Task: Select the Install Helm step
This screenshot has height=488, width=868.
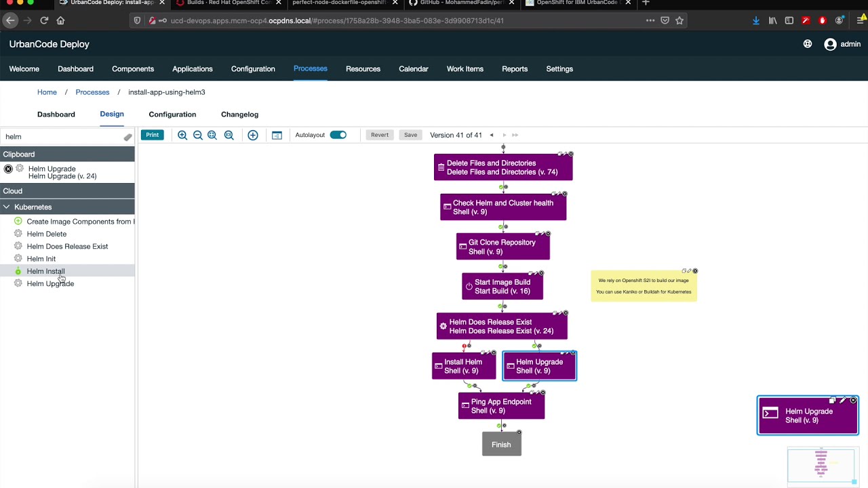Action: [464, 367]
